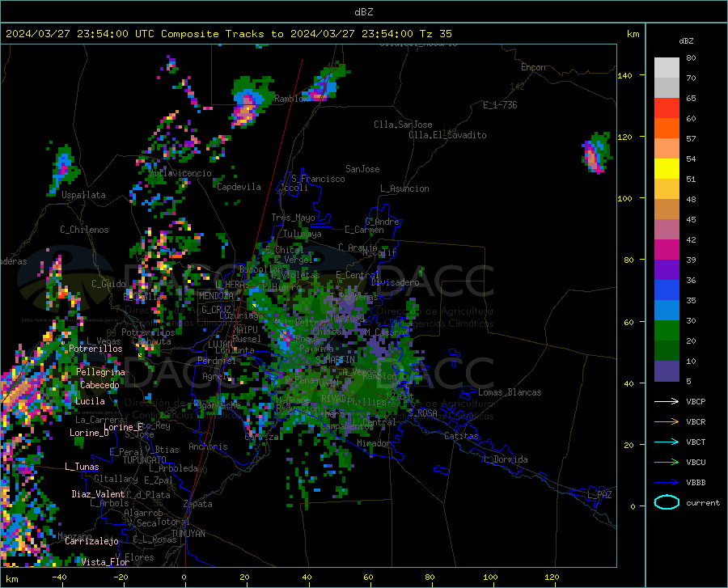Select the magenta 42 dBZ color swatch

(x=667, y=250)
